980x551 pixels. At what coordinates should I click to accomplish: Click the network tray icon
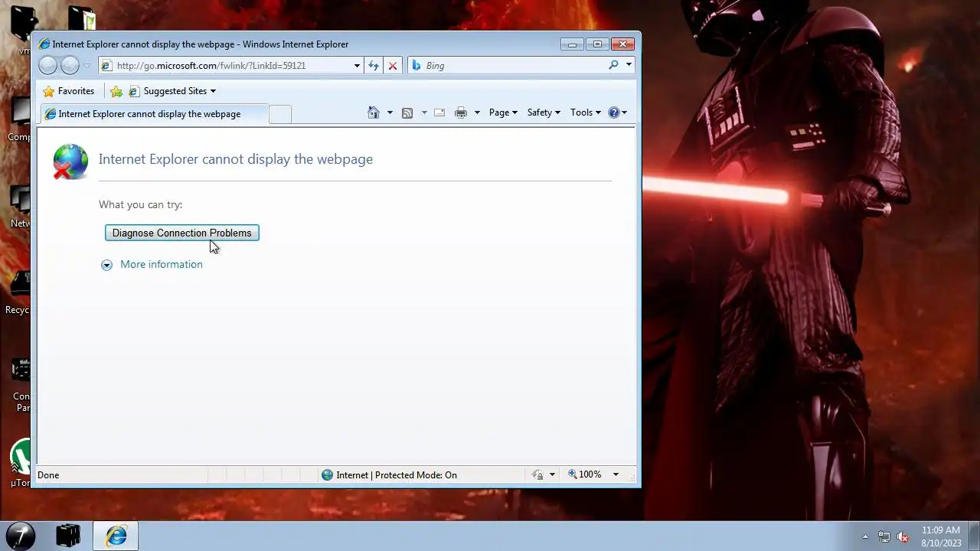point(884,536)
